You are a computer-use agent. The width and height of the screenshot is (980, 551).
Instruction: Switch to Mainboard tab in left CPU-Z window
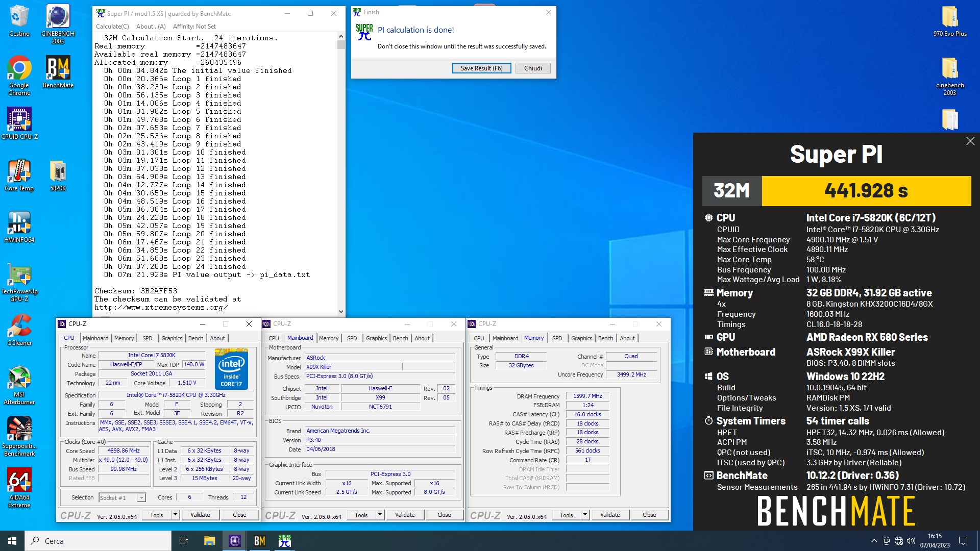click(95, 338)
